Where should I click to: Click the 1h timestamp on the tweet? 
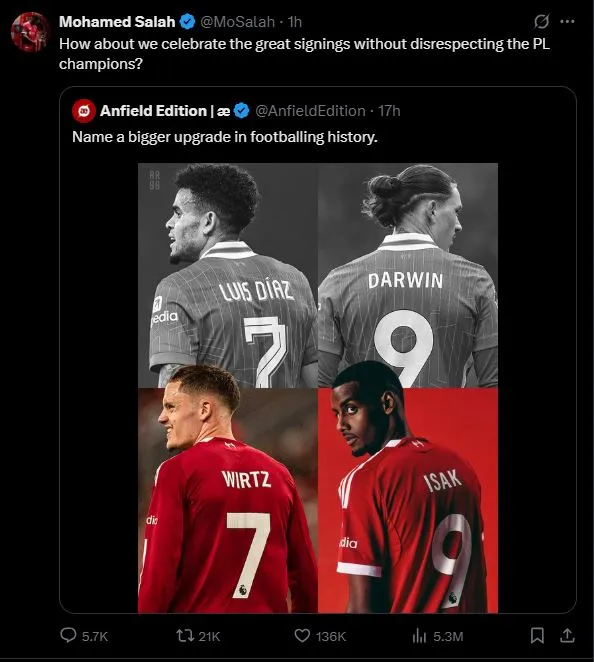[x=295, y=22]
